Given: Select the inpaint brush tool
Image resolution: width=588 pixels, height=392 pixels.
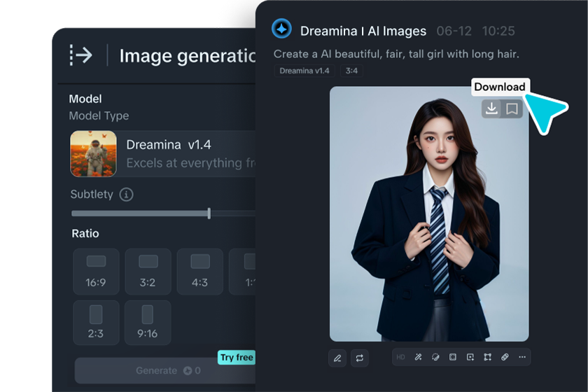Looking at the screenshot, I should coord(435,357).
